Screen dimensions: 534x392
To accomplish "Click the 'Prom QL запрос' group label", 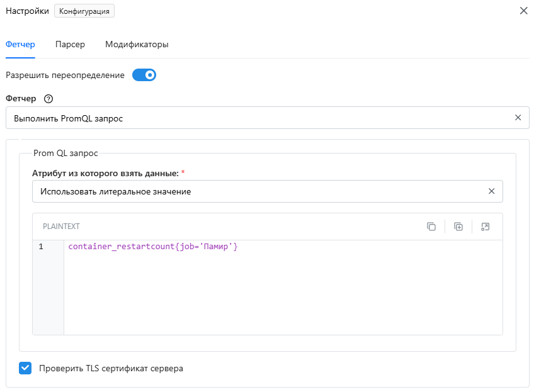I will pyautogui.click(x=65, y=154).
